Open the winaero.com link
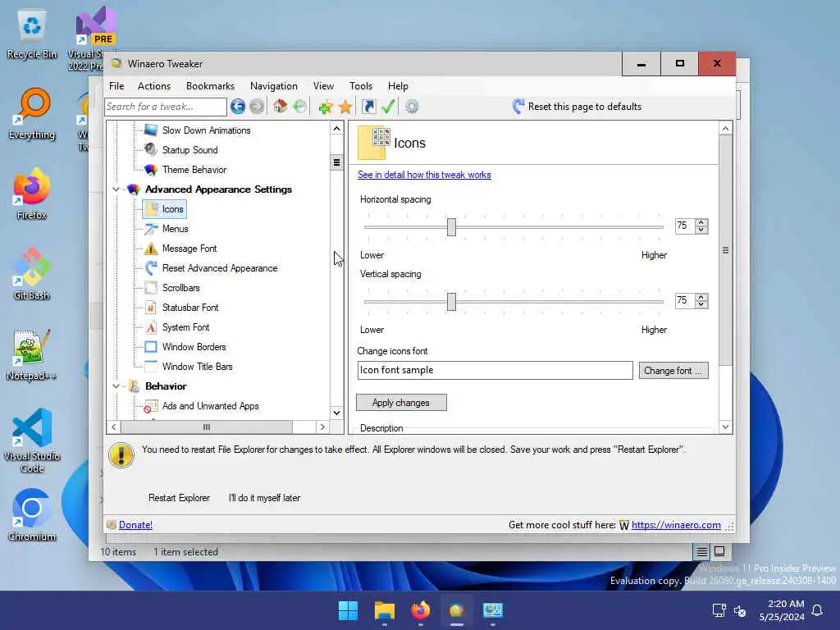840x630 pixels. tap(676, 525)
